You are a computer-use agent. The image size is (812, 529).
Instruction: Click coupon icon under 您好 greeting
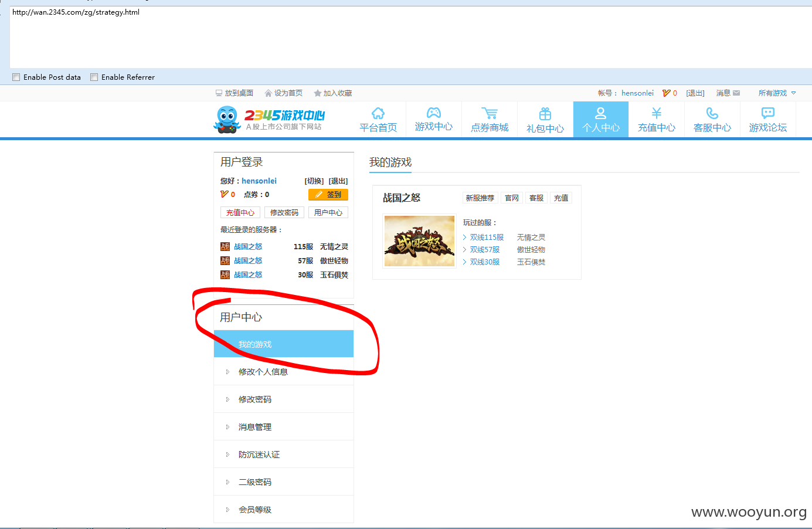pos(224,194)
